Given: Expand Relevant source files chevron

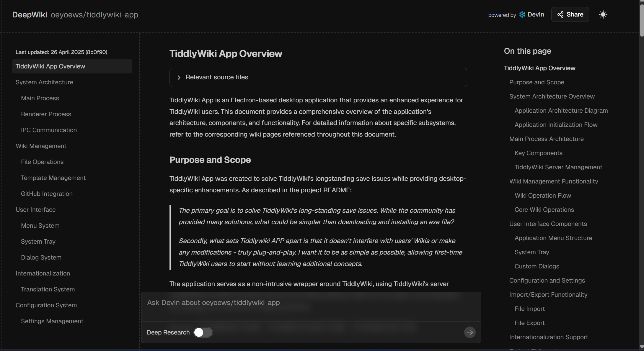Looking at the screenshot, I should [x=179, y=77].
